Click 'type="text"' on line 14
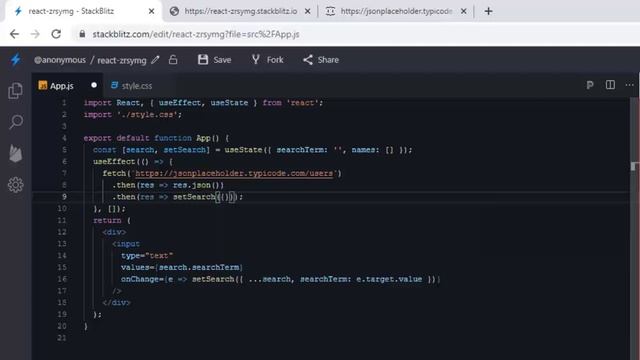640x360 pixels. click(147, 256)
